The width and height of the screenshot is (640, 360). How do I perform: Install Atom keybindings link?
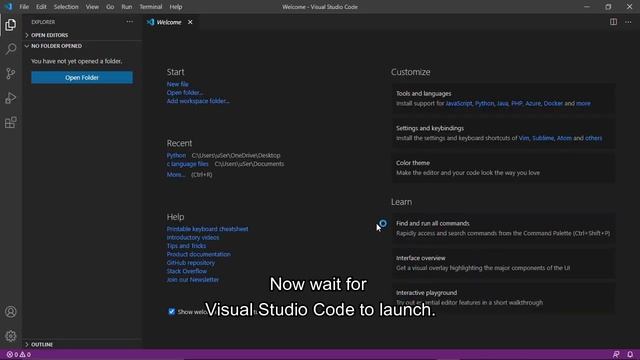(564, 138)
